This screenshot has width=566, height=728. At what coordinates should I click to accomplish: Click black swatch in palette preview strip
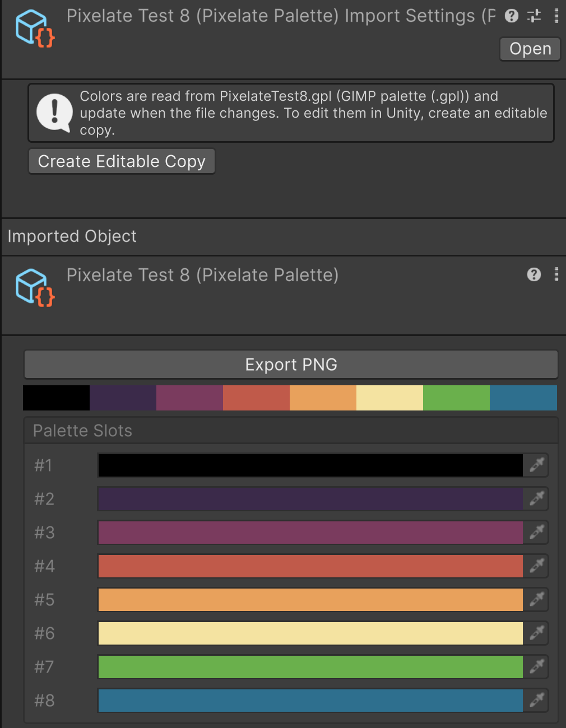[56, 398]
